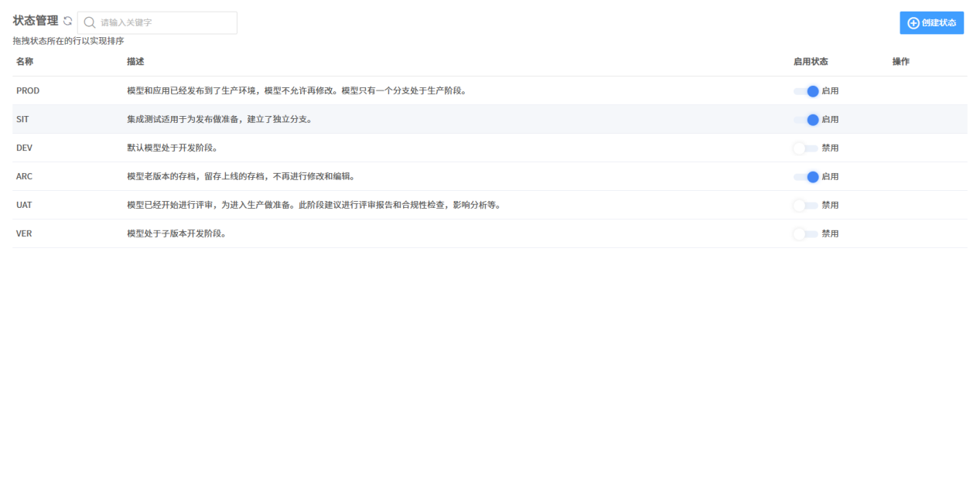Turn on the VER status toggle

806,234
